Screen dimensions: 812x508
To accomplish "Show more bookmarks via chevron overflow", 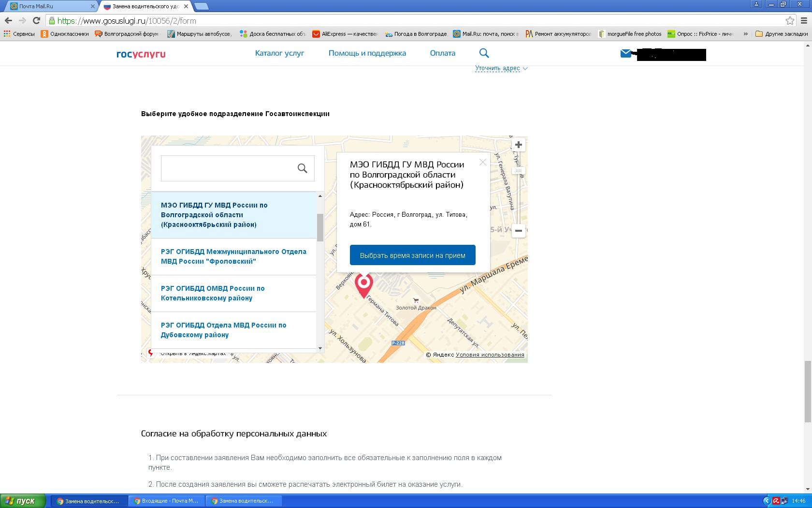I will click(745, 34).
